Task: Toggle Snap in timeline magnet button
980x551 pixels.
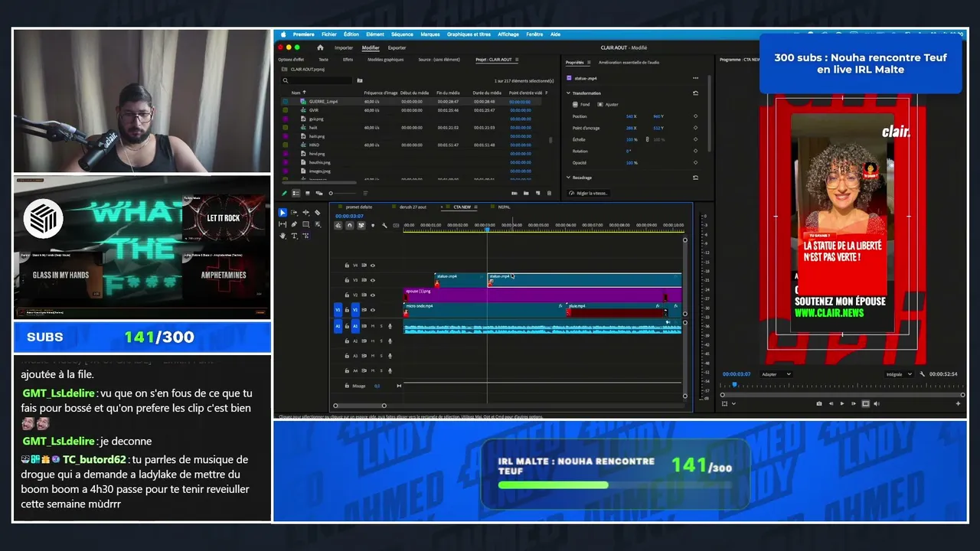Action: (350, 225)
